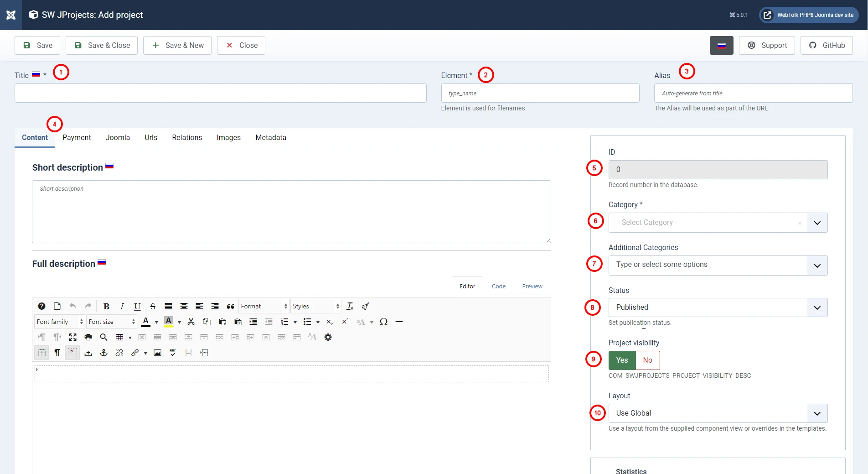Switch to the Joomla tab
Image resolution: width=868 pixels, height=474 pixels.
[x=118, y=137]
